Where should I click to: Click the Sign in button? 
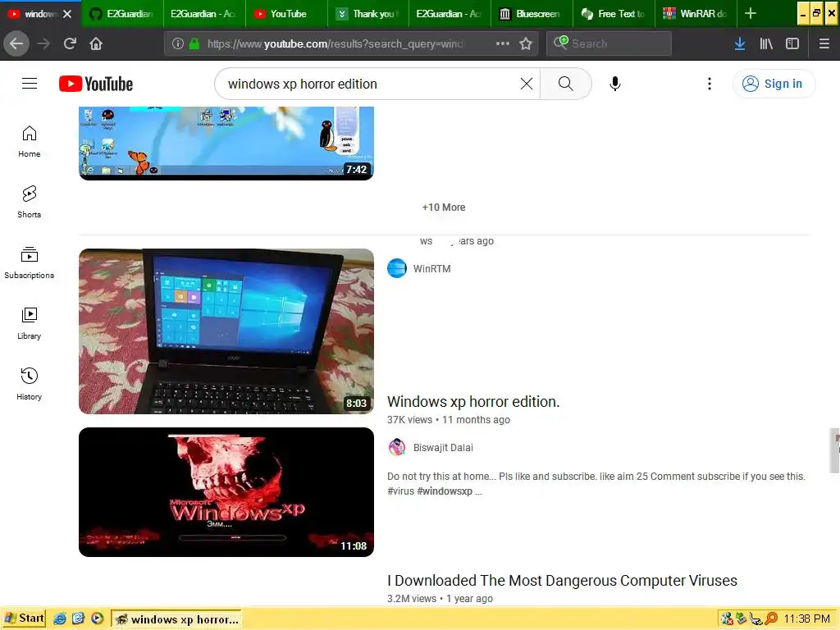click(774, 84)
